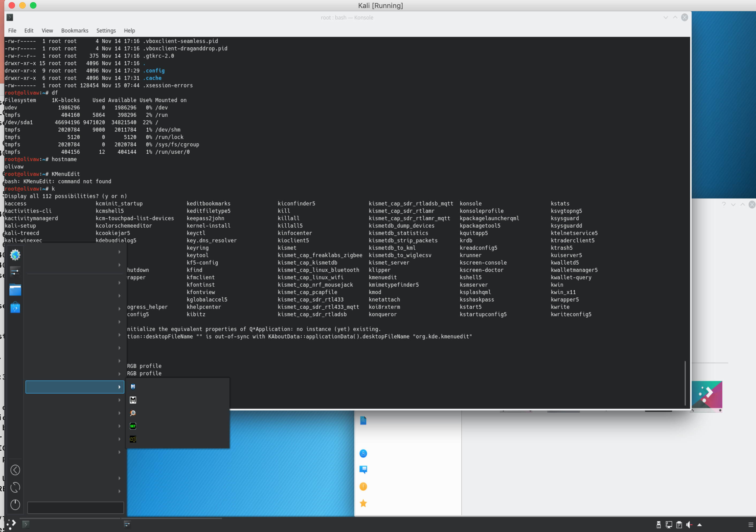The width and height of the screenshot is (756, 532).
Task: Open the magnifying glass searchsploit entry
Action: (133, 413)
